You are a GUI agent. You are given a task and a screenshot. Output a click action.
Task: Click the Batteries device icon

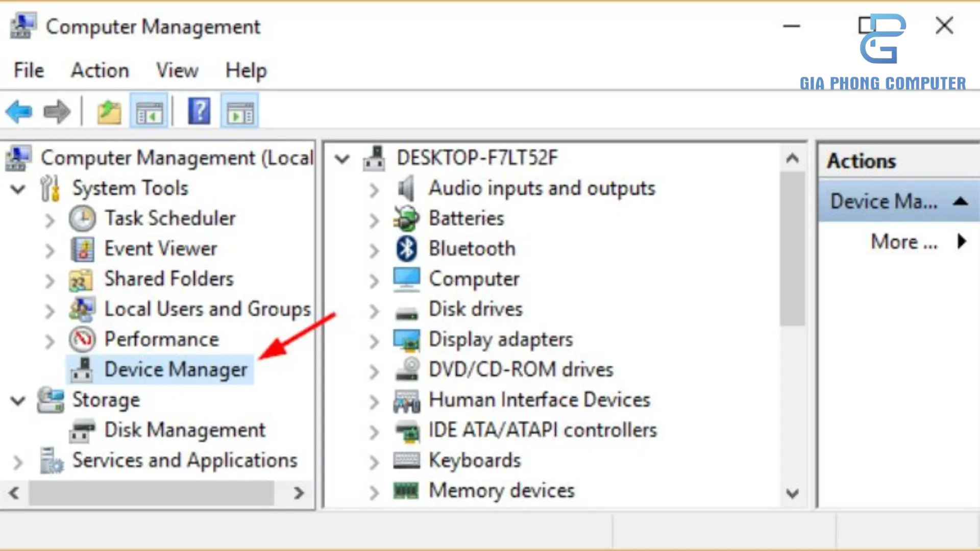coord(406,218)
